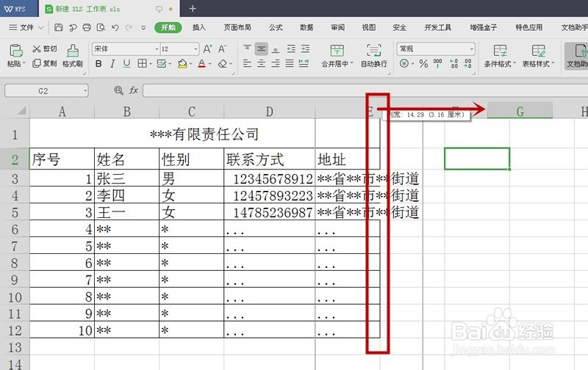Viewport: 588px width, 370px height.
Task: Click the fx insert function button
Action: tap(134, 90)
